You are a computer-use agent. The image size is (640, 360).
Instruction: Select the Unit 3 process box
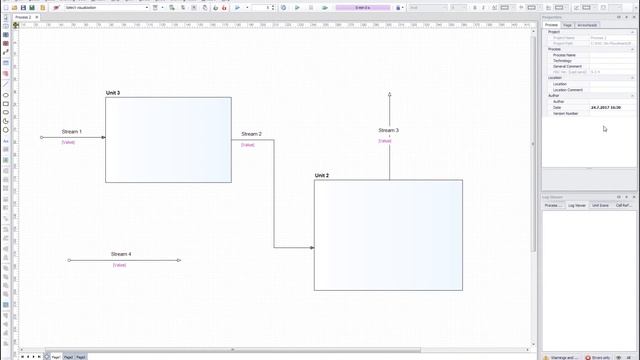(168, 140)
